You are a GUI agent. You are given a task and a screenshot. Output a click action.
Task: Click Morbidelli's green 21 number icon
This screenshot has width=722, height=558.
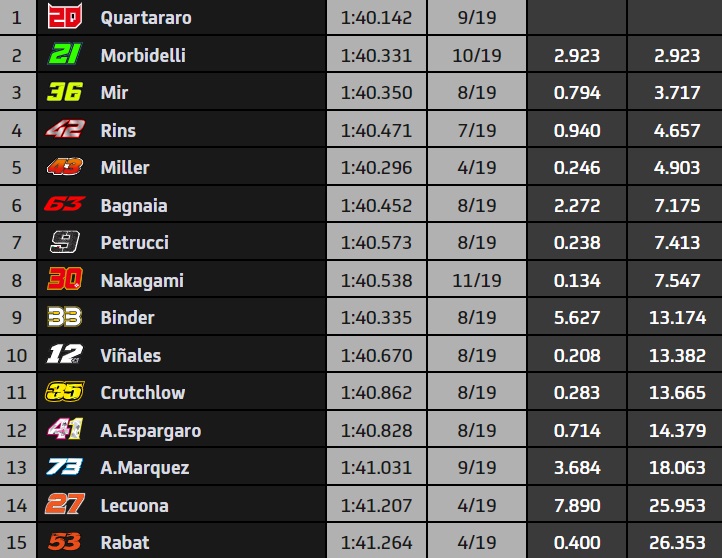point(65,54)
